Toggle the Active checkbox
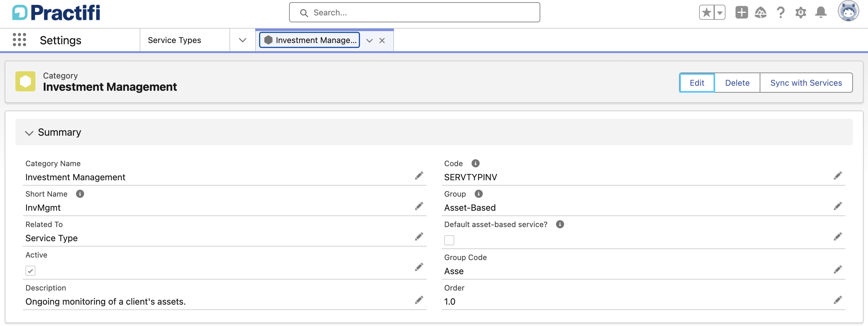Screen dimensions: 868x326 pyautogui.click(x=30, y=271)
